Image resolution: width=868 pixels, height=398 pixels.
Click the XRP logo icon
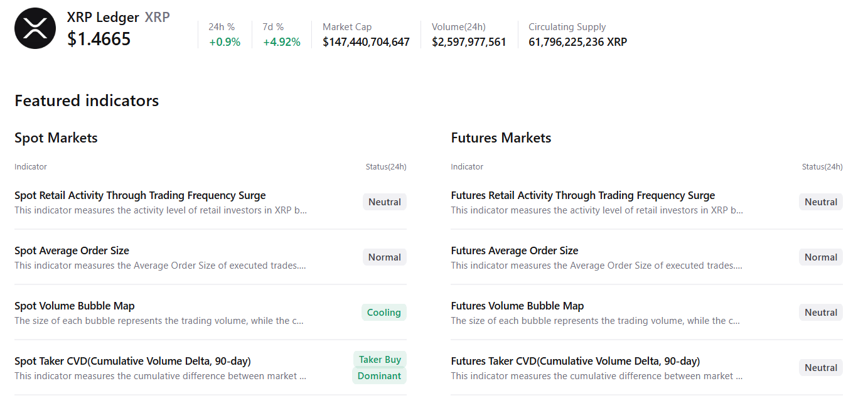click(x=35, y=28)
